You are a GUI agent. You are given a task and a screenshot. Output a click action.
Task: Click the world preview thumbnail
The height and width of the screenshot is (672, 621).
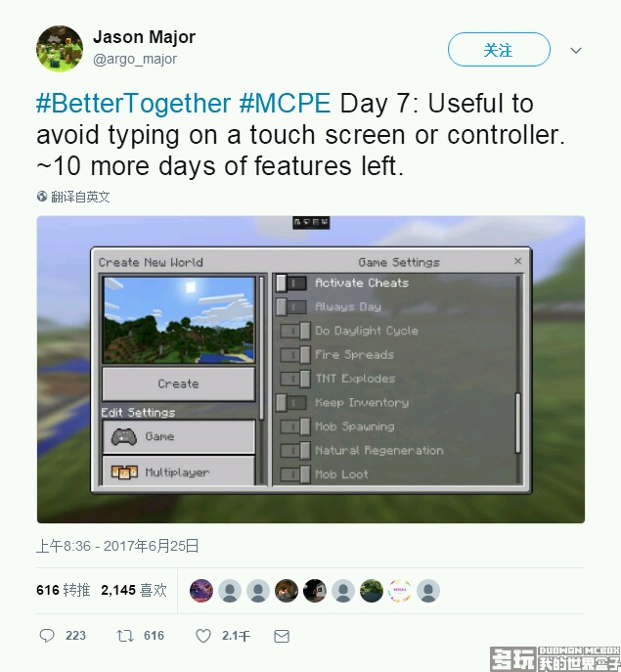179,320
